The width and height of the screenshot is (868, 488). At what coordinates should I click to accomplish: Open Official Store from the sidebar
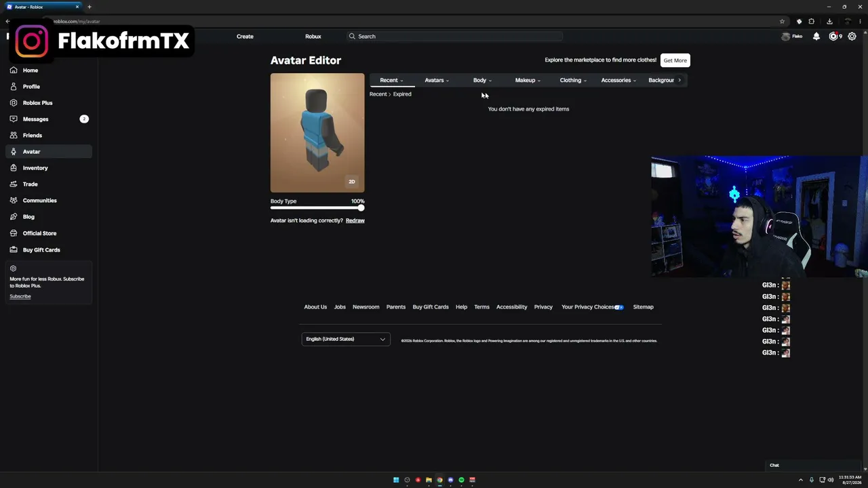(47, 233)
